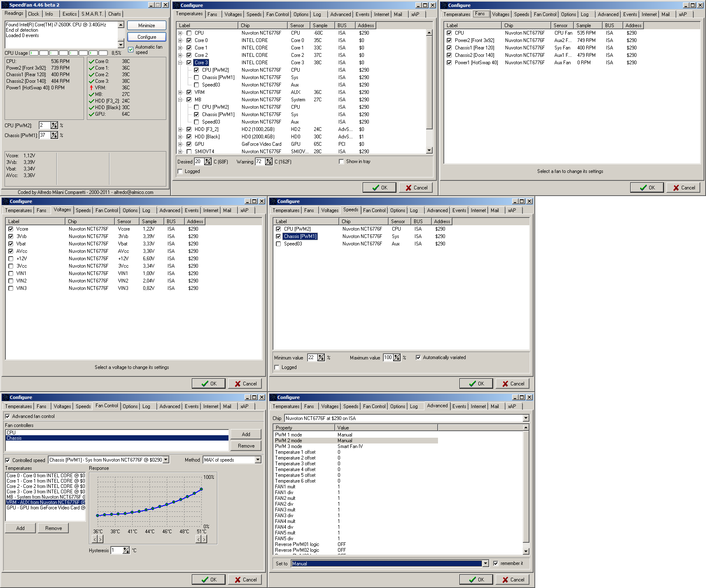
Task: Click the green check icon beside GPU reading
Action: coord(91,114)
